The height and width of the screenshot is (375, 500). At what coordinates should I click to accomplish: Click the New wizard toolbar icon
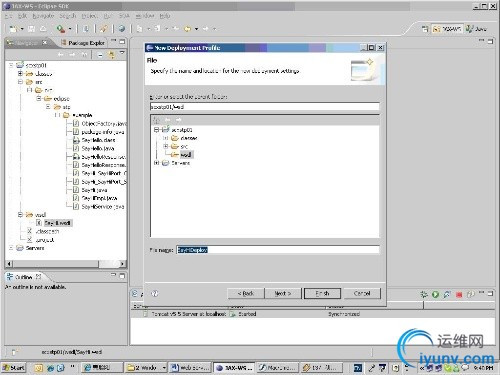click(13, 29)
